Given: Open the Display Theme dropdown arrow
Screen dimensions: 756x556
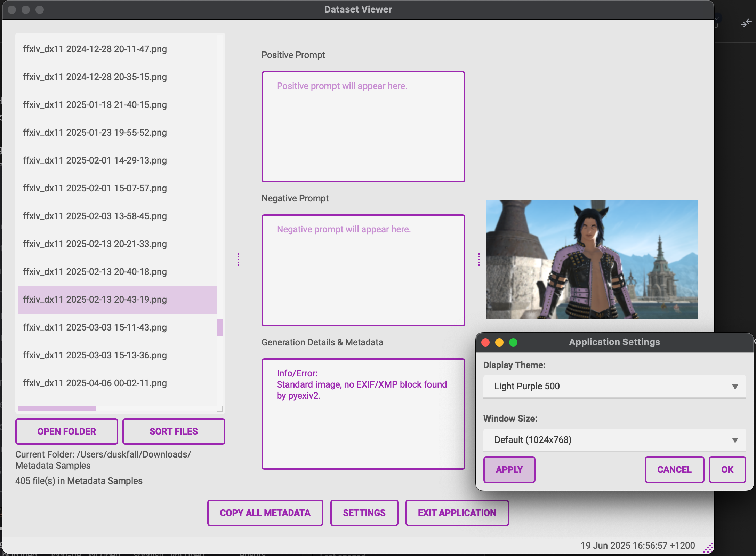Looking at the screenshot, I should coord(735,387).
